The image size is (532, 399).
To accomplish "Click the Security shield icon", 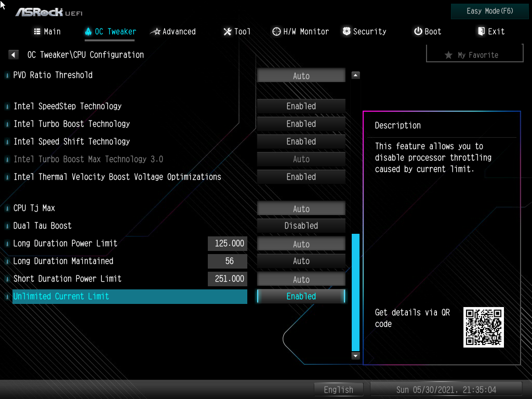I will pyautogui.click(x=347, y=31).
